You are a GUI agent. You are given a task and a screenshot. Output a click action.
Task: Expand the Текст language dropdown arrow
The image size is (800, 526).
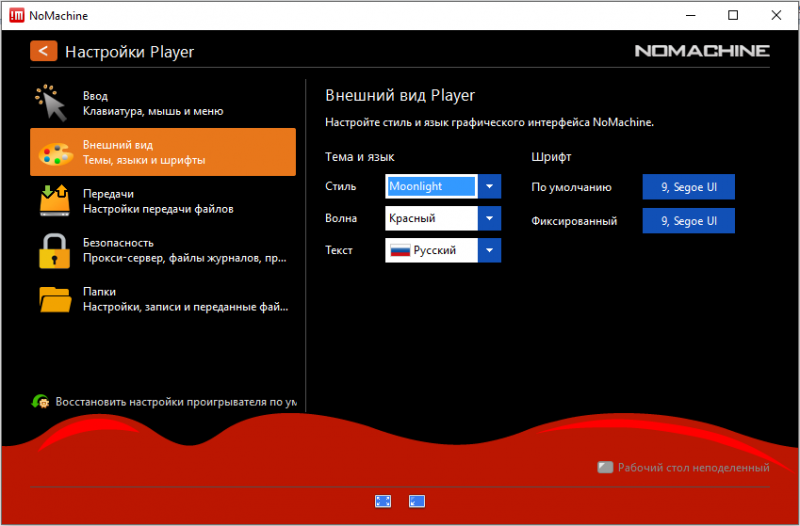point(489,251)
